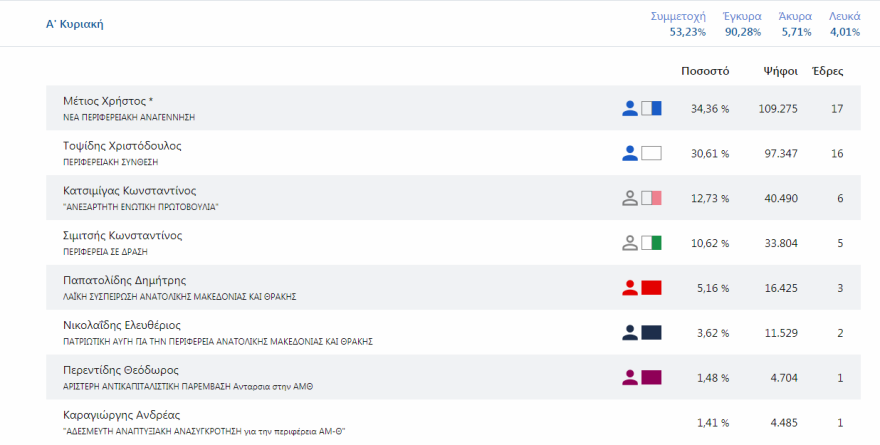Screen dimensions: 880x445
Task: Click the blue person icon beside Μέτιος Χρήστος
Action: (x=630, y=108)
